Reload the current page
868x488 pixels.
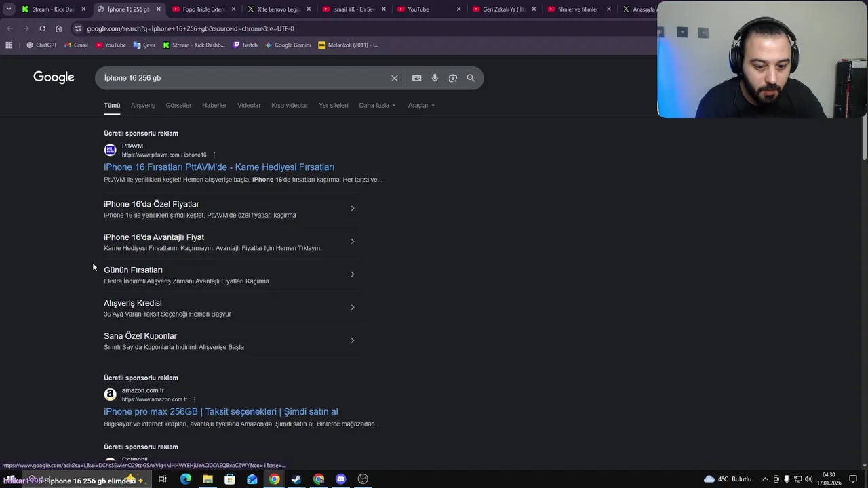click(x=42, y=28)
